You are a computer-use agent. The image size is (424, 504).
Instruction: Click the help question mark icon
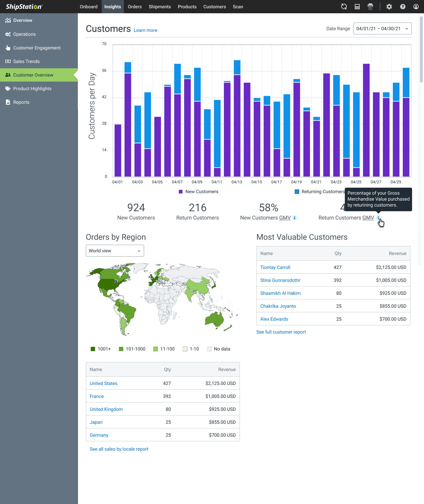402,7
